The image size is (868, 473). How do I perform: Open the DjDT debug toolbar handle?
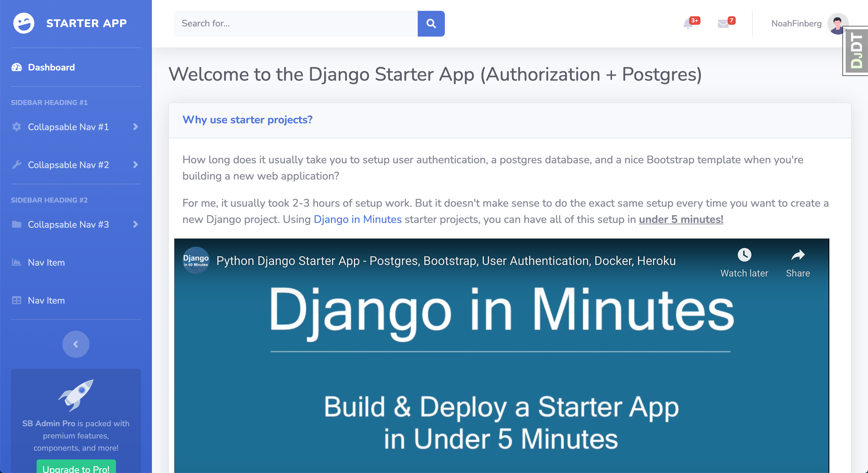click(x=856, y=51)
